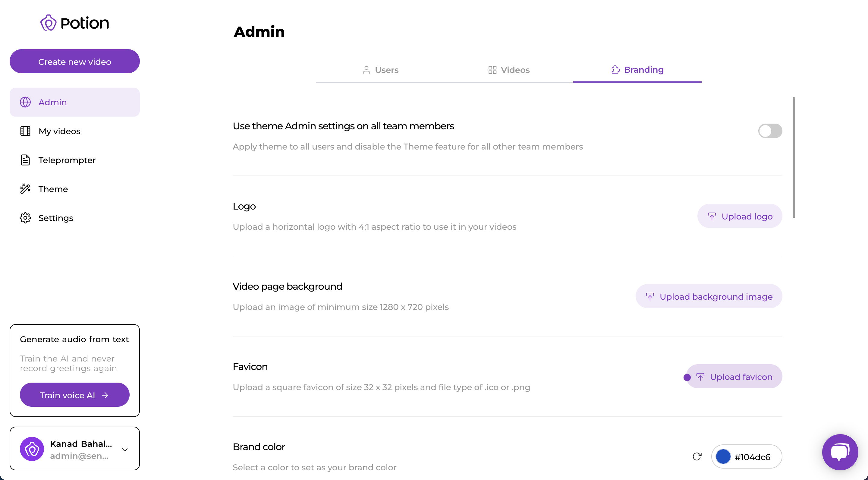Switch to the Users tab

point(380,70)
